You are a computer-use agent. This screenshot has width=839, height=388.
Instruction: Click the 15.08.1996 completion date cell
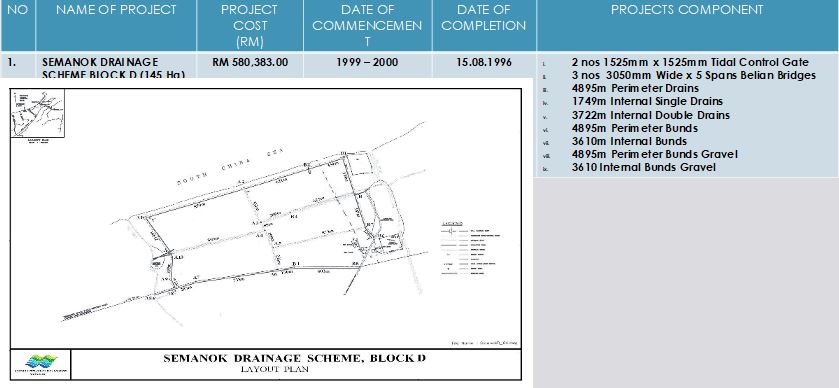[484, 62]
